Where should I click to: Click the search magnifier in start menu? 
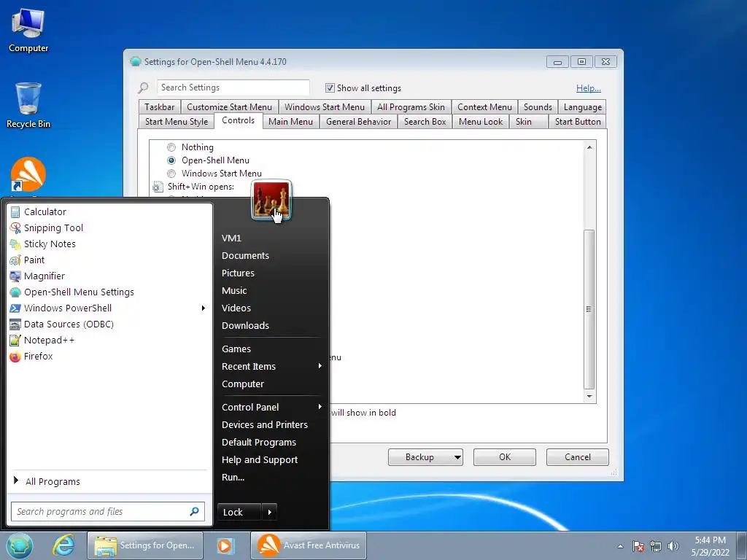click(x=194, y=511)
